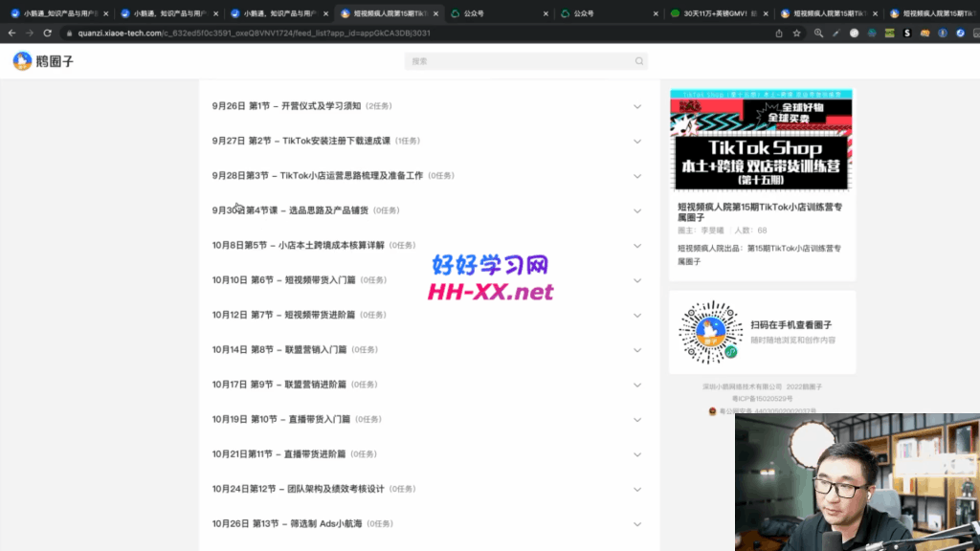Expand the 第1节 开营仪式及学习须知 chevron
980x551 pixels.
pyautogui.click(x=636, y=106)
